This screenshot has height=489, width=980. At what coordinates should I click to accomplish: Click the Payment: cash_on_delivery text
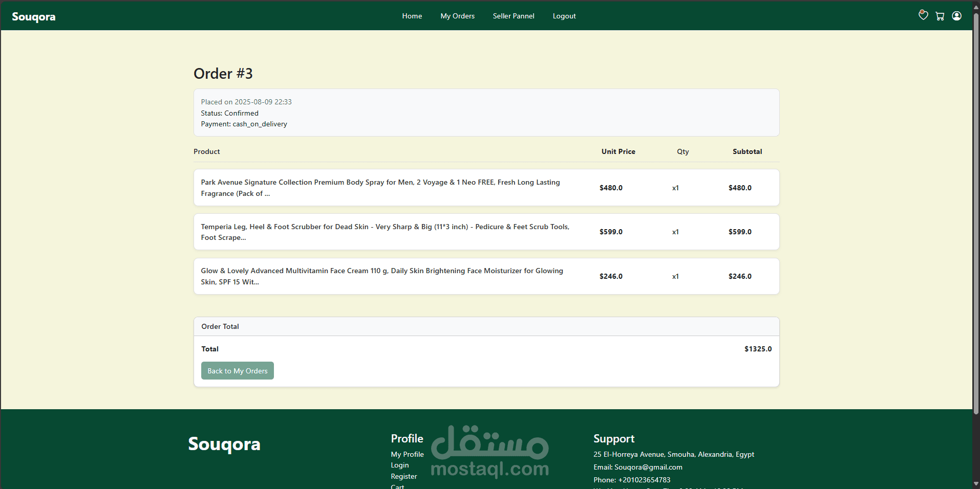click(244, 124)
